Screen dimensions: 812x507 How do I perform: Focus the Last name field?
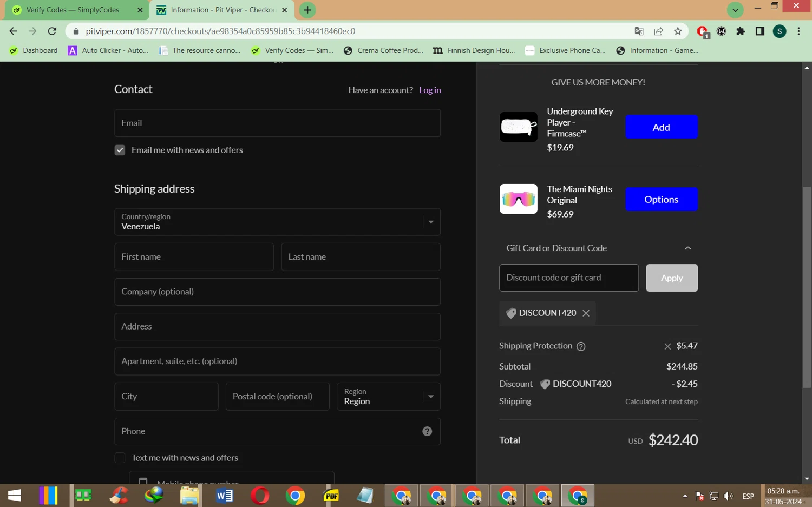361,257
